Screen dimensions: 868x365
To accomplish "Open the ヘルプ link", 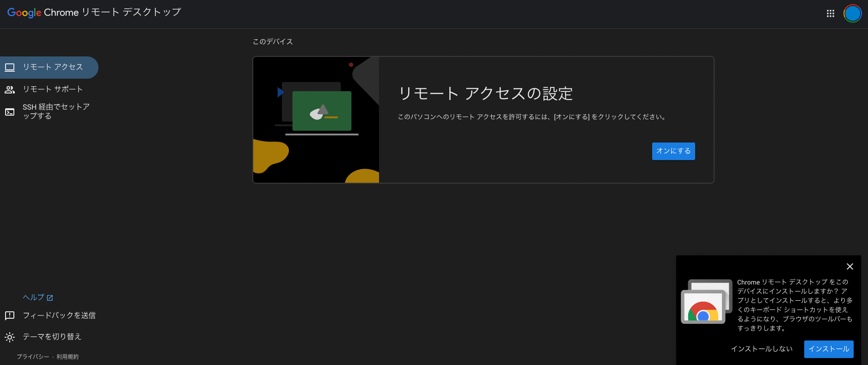I will (x=38, y=297).
